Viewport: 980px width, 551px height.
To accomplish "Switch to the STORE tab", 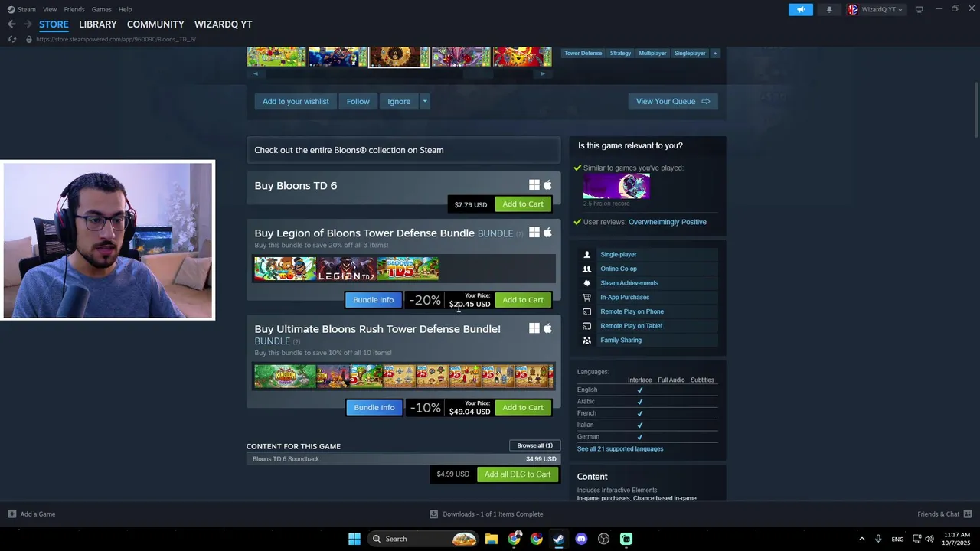I will 54,24.
